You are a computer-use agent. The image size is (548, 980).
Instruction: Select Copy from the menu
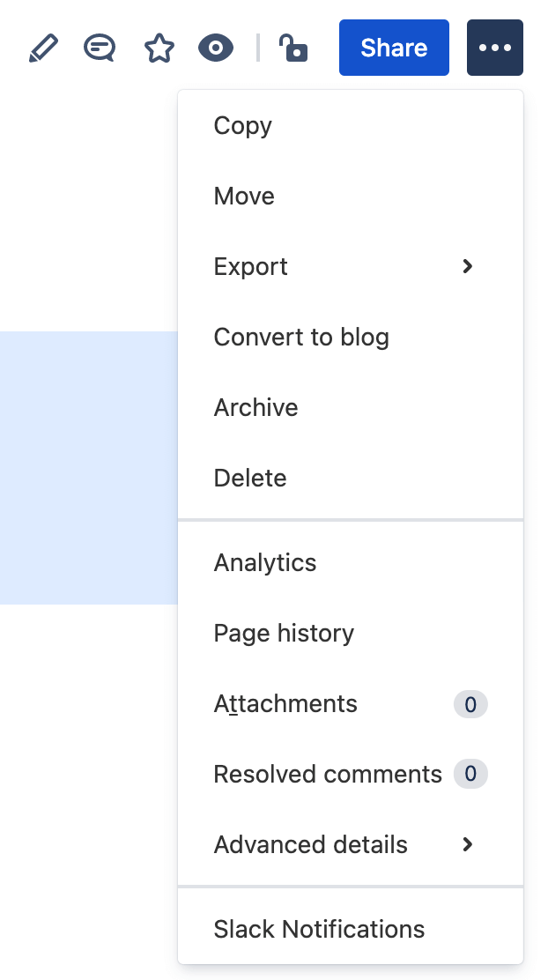click(242, 125)
